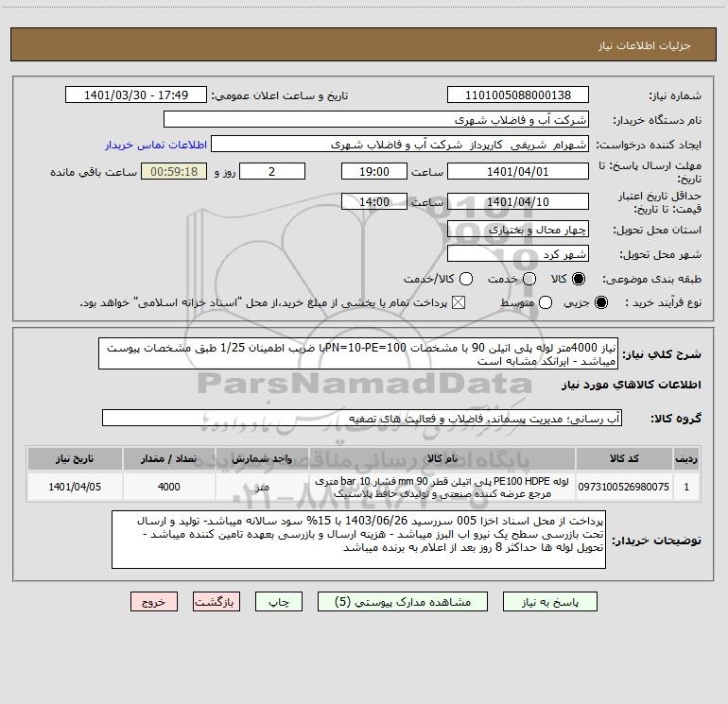Click the need number field 1101005088000138
728x704 pixels.
click(518, 95)
